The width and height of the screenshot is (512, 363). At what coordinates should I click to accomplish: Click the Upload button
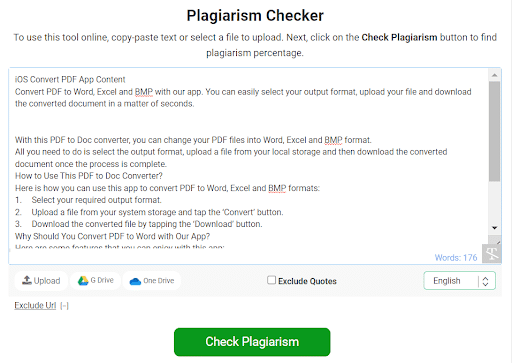point(41,281)
